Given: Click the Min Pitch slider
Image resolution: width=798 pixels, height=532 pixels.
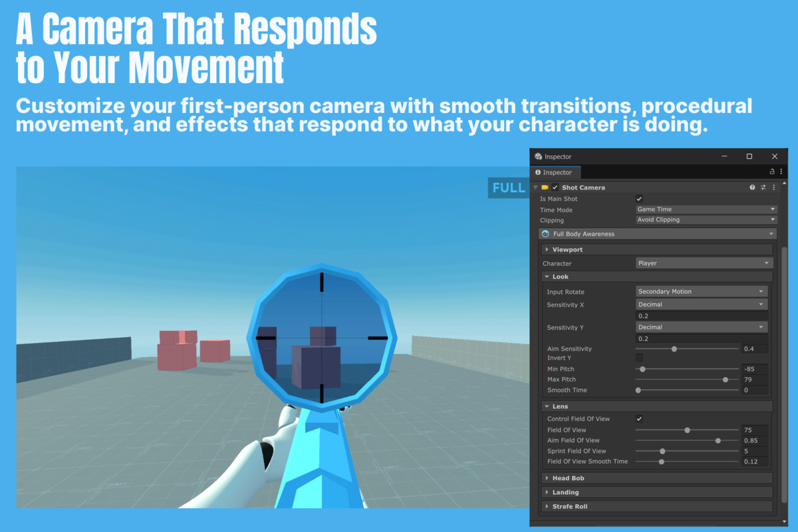Looking at the screenshot, I should tap(687, 369).
